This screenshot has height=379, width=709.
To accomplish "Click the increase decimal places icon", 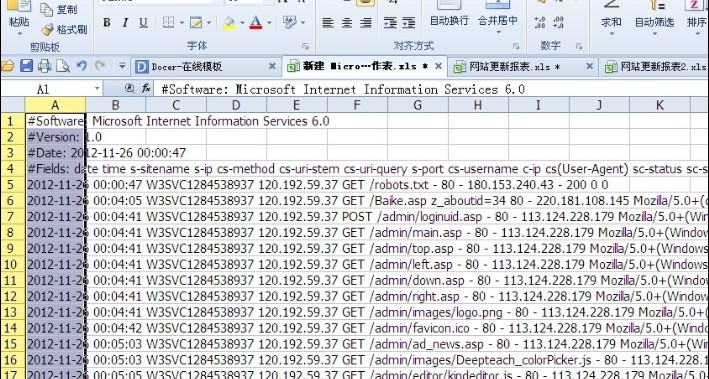I will (x=539, y=23).
